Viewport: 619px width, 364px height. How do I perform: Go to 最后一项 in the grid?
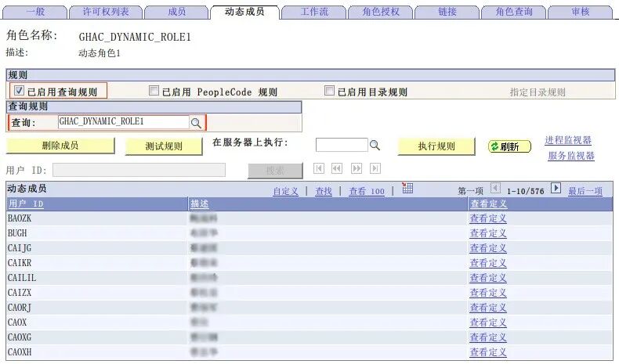(x=585, y=191)
